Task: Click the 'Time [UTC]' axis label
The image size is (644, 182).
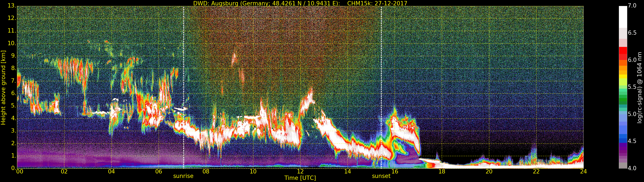Action: pyautogui.click(x=300, y=178)
